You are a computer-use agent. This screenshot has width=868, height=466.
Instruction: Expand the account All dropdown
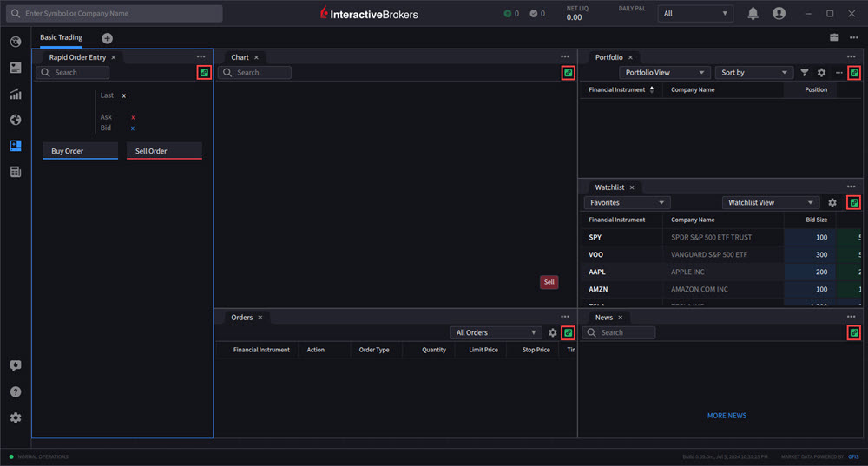(x=695, y=13)
